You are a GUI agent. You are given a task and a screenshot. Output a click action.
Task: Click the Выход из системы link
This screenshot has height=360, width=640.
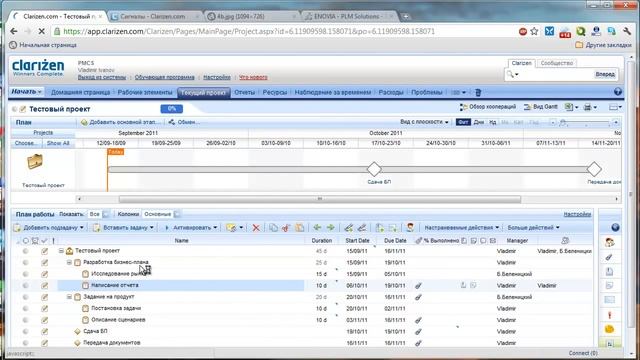click(x=102, y=77)
